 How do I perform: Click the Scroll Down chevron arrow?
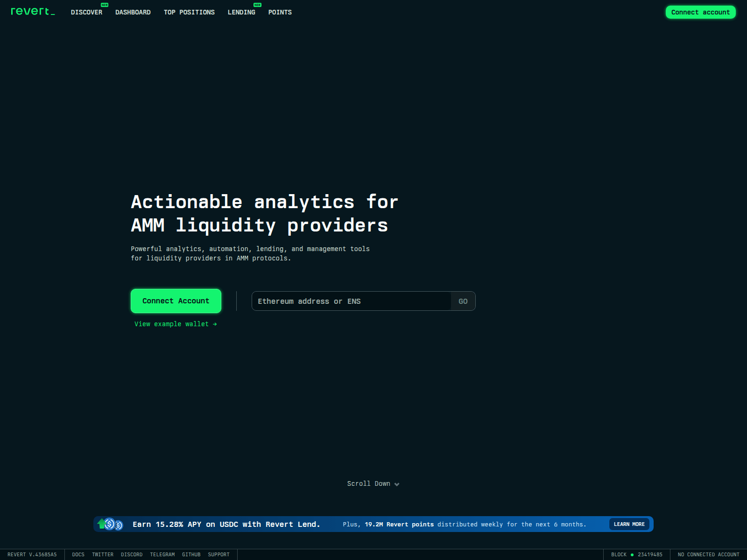(397, 484)
